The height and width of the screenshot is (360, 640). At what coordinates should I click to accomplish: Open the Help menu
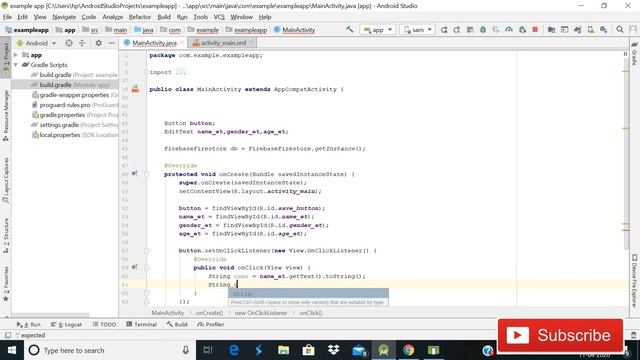265,17
